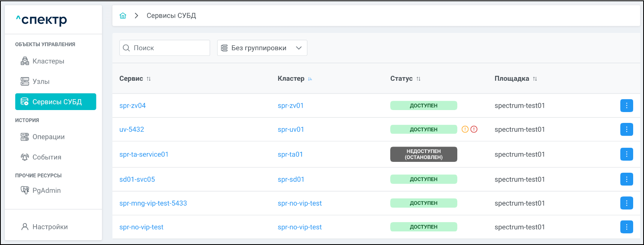
Task: Go to Кластеры in sidebar
Action: [48, 61]
